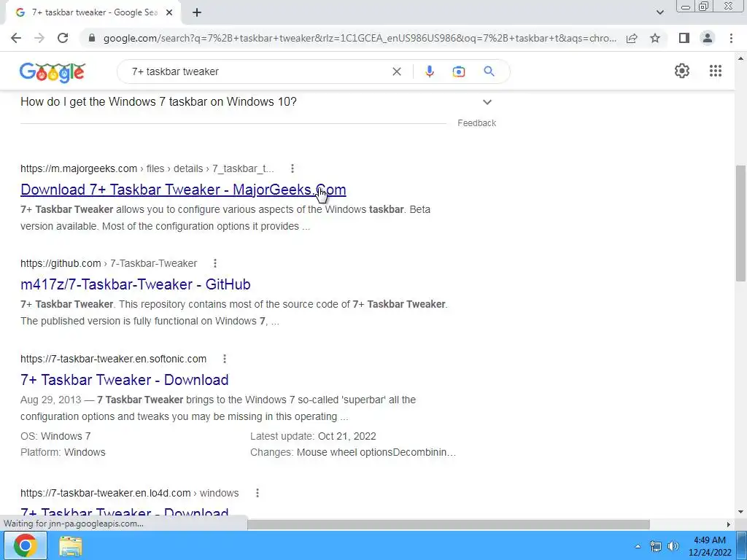Image resolution: width=747 pixels, height=560 pixels.
Task: Open the MajorGeeks result options menu
Action: [292, 168]
